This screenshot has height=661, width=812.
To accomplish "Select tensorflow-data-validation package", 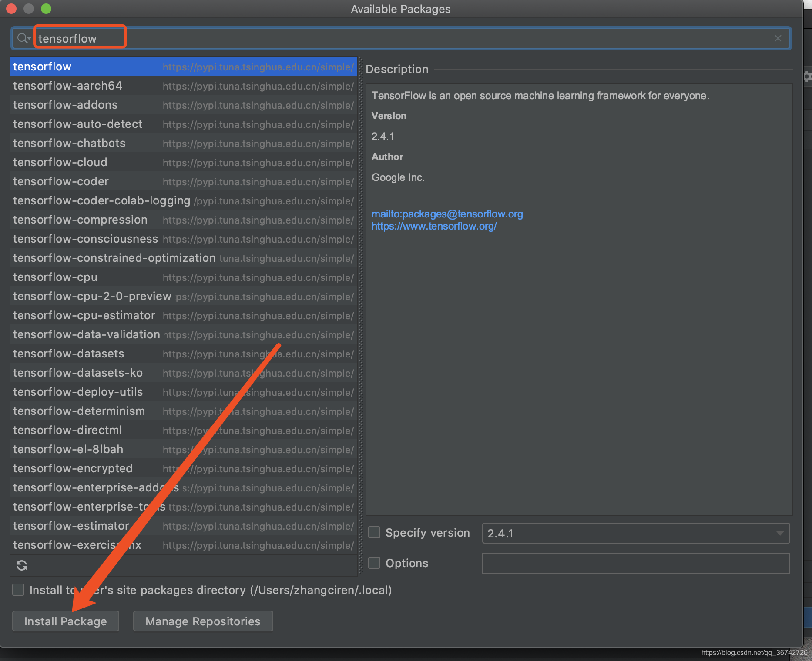I will (184, 334).
